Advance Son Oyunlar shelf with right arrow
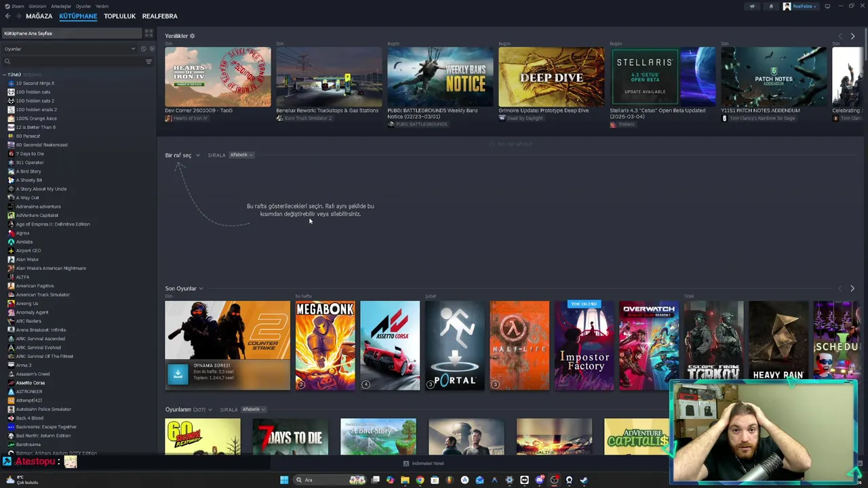Image resolution: width=868 pixels, height=488 pixels. pyautogui.click(x=852, y=289)
